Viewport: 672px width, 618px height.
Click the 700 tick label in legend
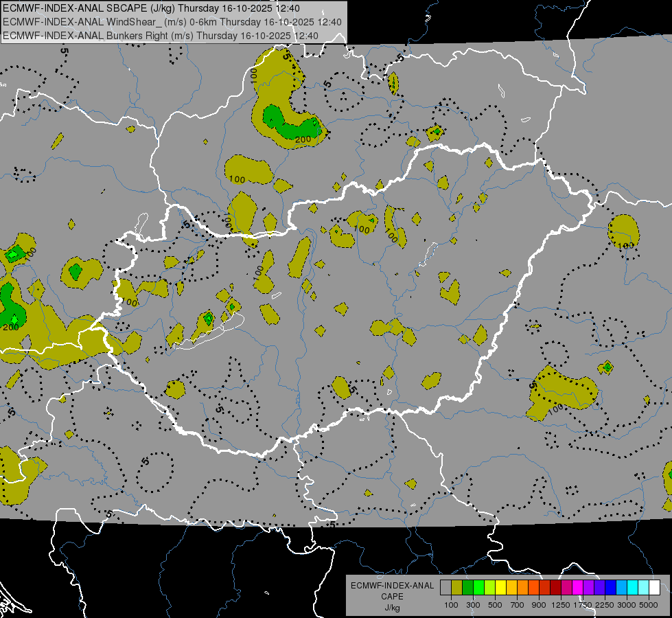[x=518, y=605]
